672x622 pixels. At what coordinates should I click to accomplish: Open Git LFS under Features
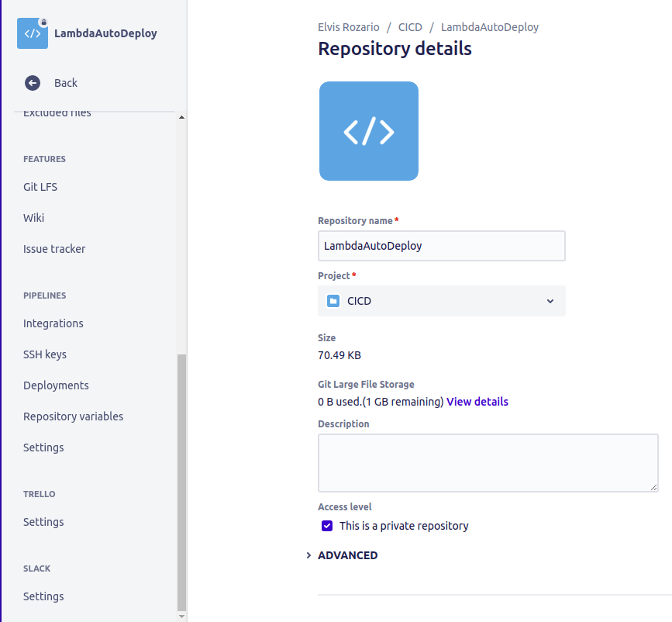[40, 187]
